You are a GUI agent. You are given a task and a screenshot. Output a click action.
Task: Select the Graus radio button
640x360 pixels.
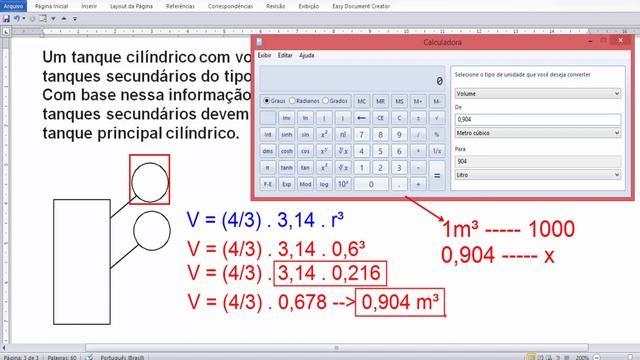pyautogui.click(x=267, y=100)
